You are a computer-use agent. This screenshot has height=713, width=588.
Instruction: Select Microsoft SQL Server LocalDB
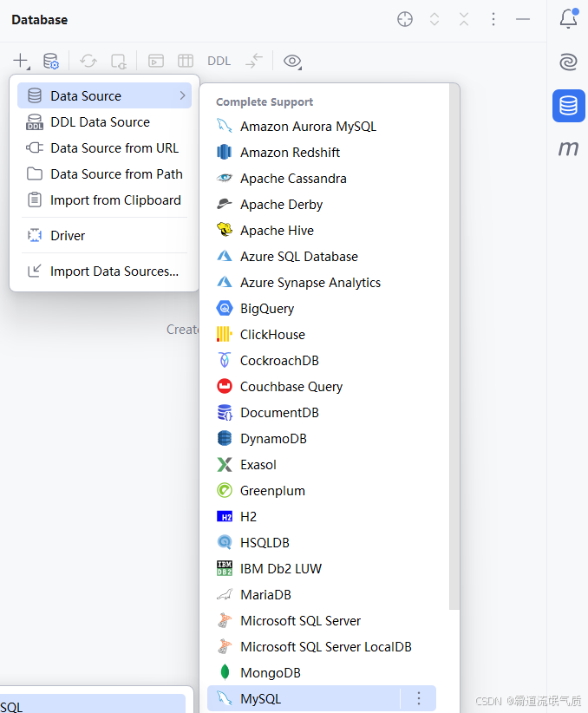click(x=322, y=646)
